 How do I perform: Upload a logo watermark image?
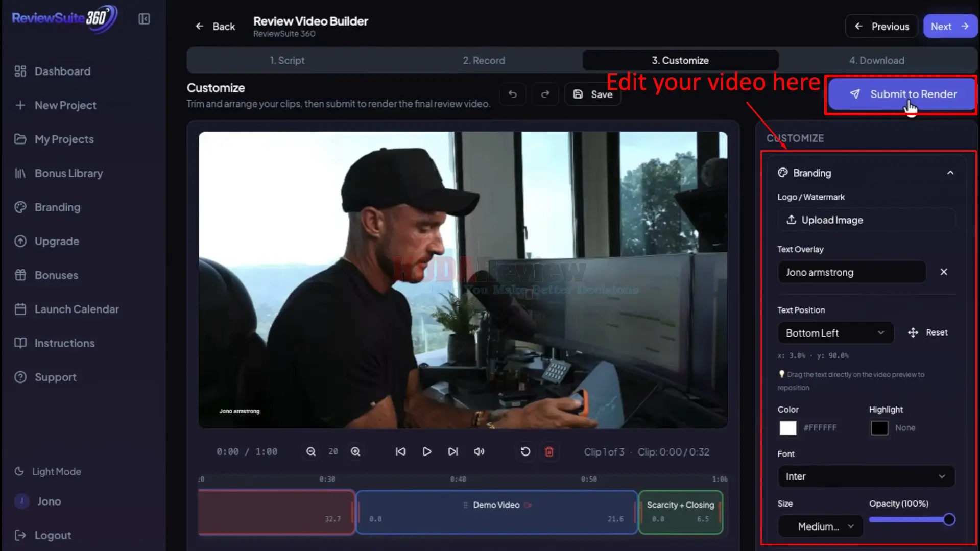pyautogui.click(x=866, y=220)
